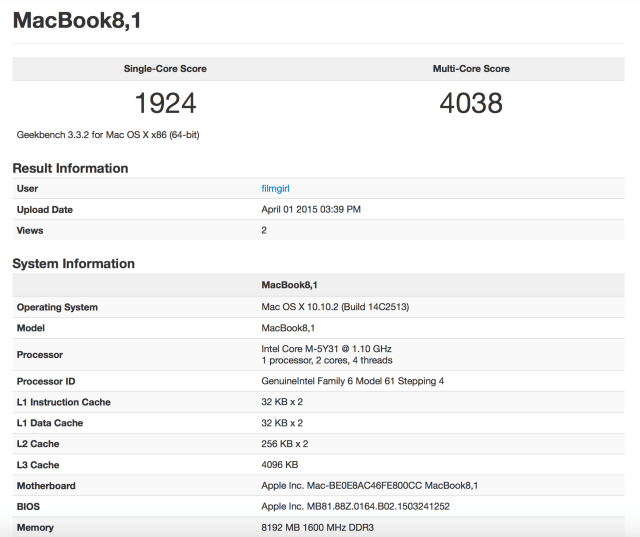Select the Model row label
The width and height of the screenshot is (640, 537).
pos(31,328)
